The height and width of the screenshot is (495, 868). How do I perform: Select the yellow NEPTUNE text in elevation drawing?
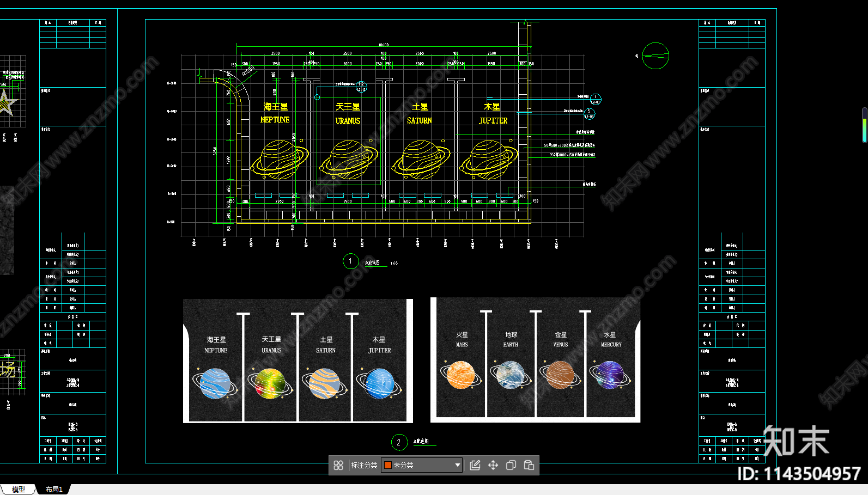275,120
